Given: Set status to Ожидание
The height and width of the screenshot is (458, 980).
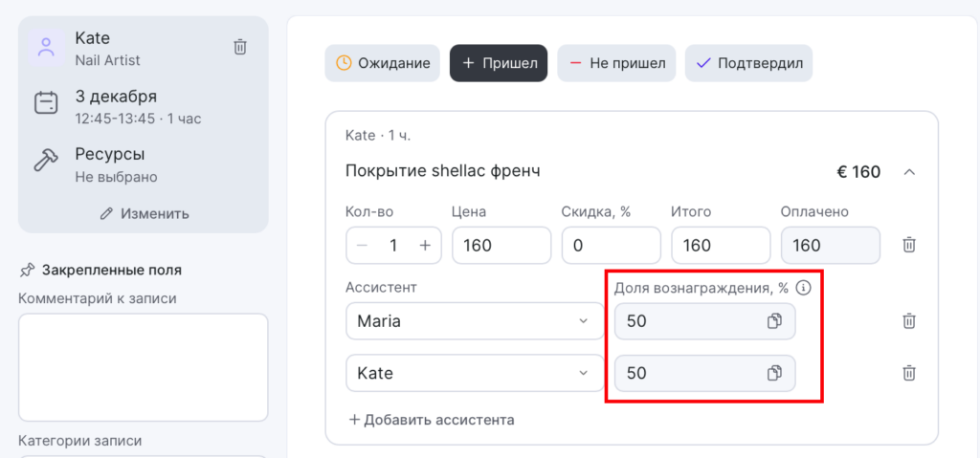Looking at the screenshot, I should [382, 63].
